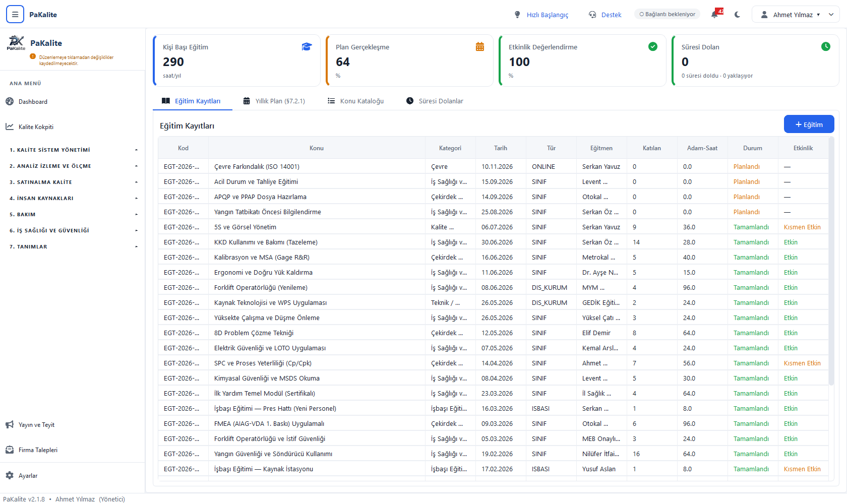Click the calendar icon in Plan Gerçekleşme card

point(480,47)
